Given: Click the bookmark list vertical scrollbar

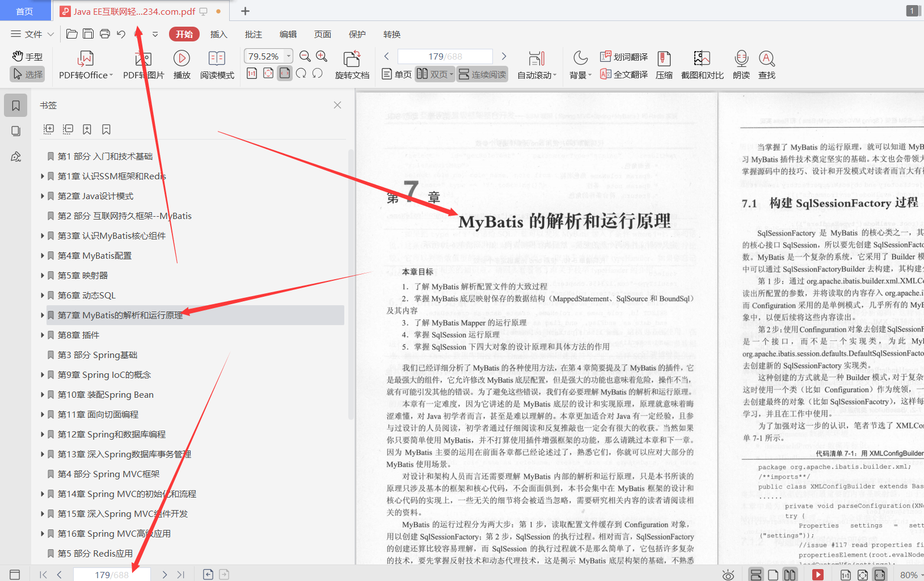Looking at the screenshot, I should 351,284.
